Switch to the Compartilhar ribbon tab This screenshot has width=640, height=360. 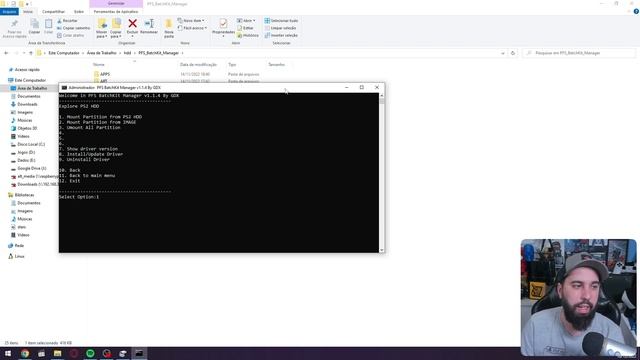[53, 11]
